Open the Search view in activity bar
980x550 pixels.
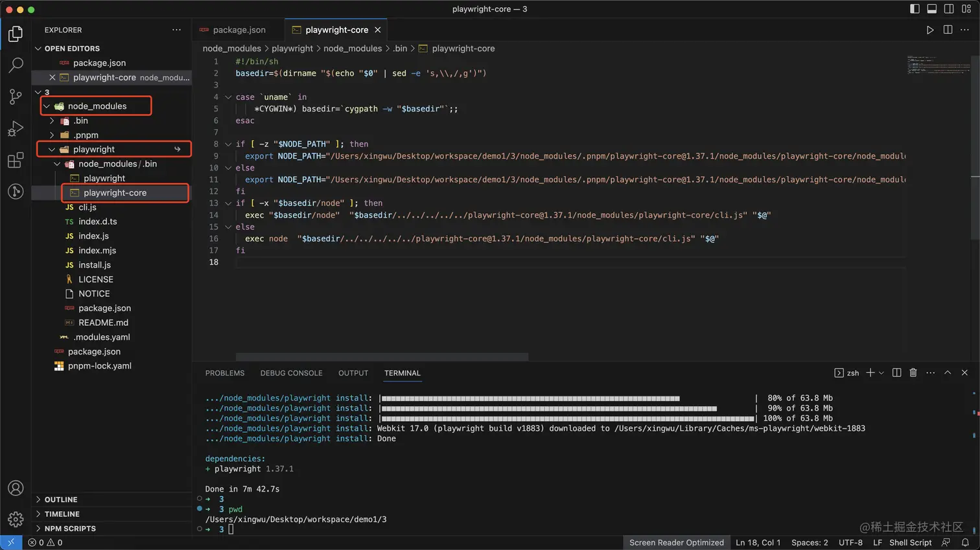click(16, 65)
